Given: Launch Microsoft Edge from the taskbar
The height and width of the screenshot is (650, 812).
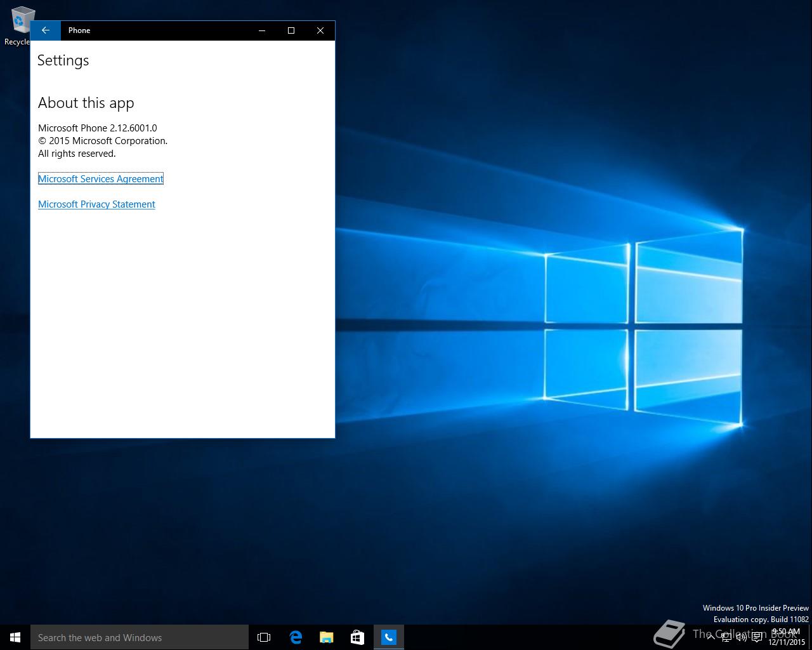Looking at the screenshot, I should pos(295,637).
